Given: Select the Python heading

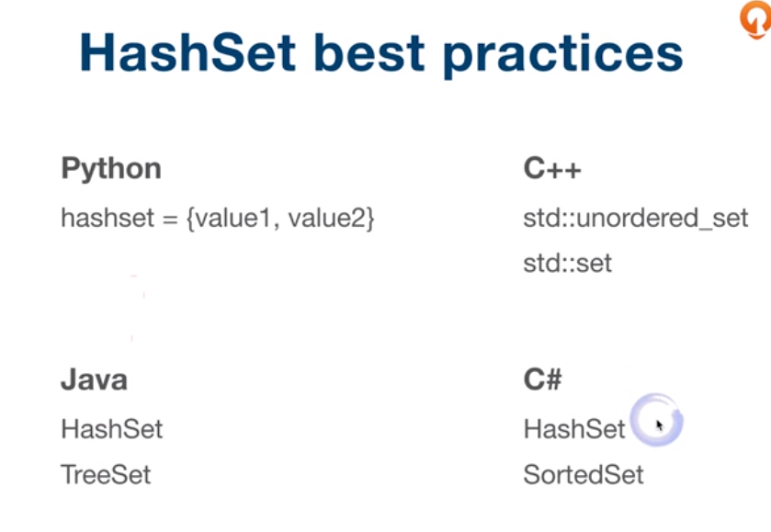Looking at the screenshot, I should click(x=111, y=169).
